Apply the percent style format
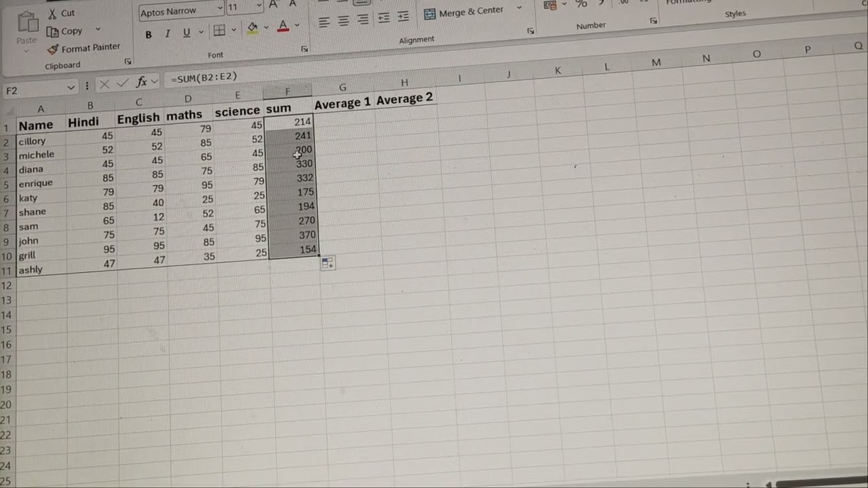868x488 pixels. pos(581,4)
